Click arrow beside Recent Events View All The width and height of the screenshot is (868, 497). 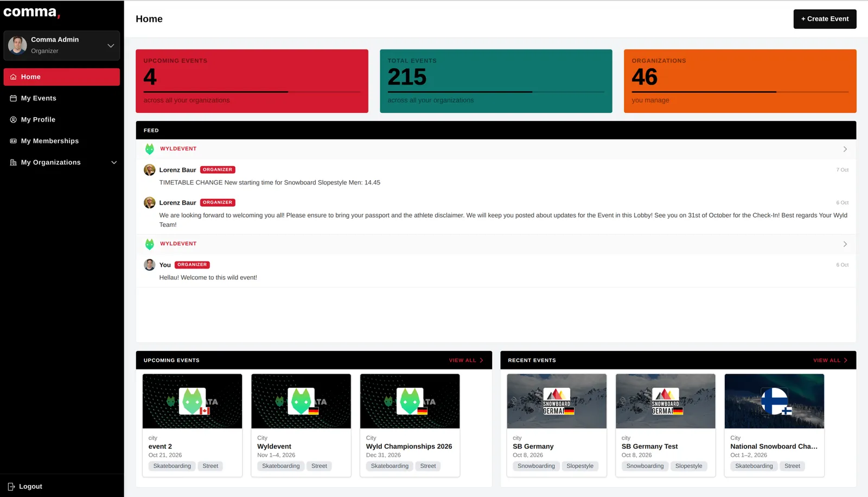(845, 360)
